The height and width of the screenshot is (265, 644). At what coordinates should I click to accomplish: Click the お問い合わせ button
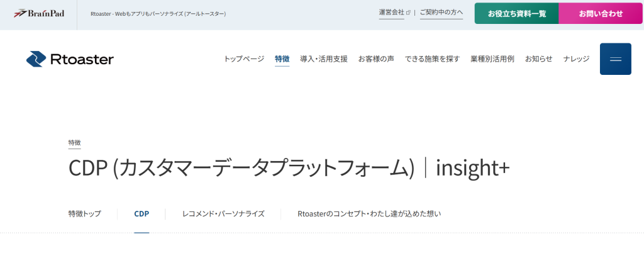coord(601,14)
